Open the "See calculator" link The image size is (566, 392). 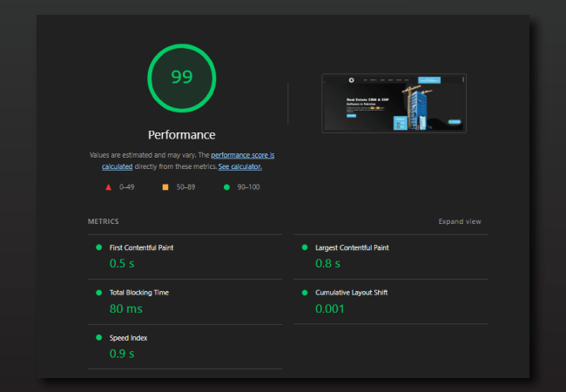click(239, 166)
